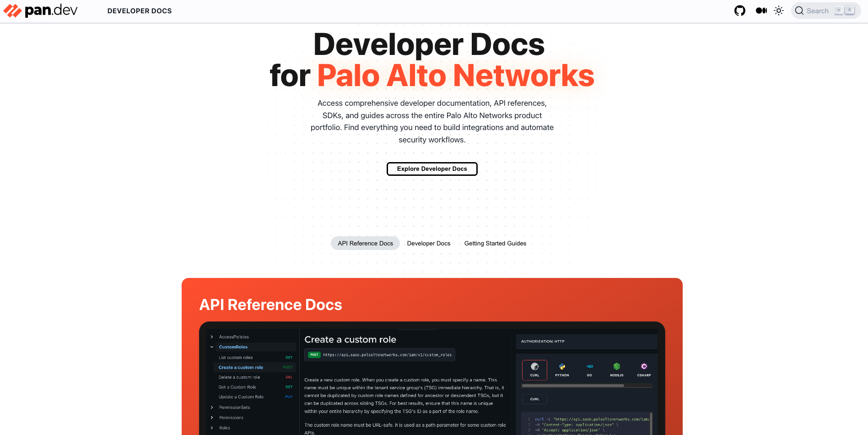Image resolution: width=868 pixels, height=435 pixels.
Task: Open DEVELOPER DOCS nav item
Action: 140,11
